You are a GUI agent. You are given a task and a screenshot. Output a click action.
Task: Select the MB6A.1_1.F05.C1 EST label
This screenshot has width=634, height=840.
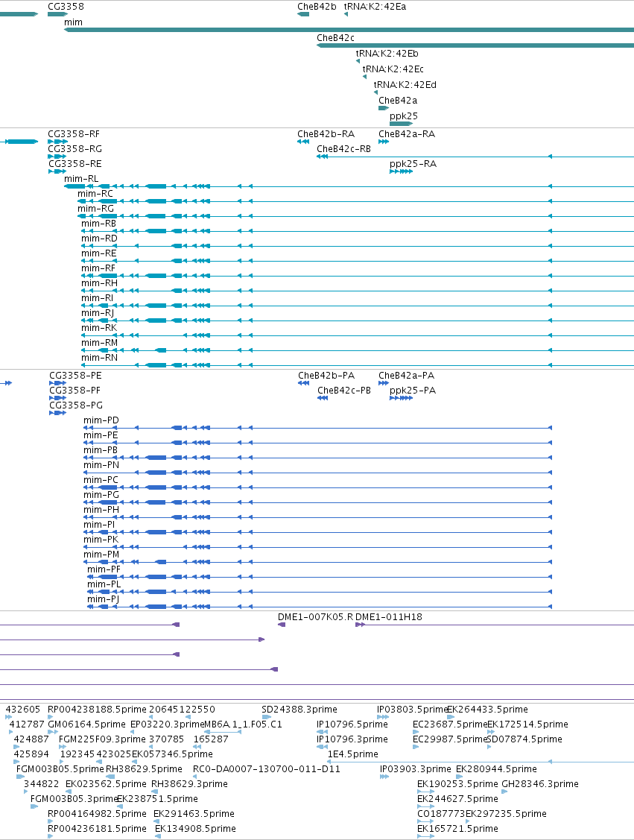click(x=243, y=724)
